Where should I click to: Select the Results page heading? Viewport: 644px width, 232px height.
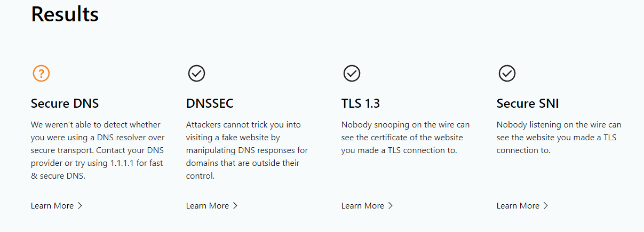tap(65, 14)
